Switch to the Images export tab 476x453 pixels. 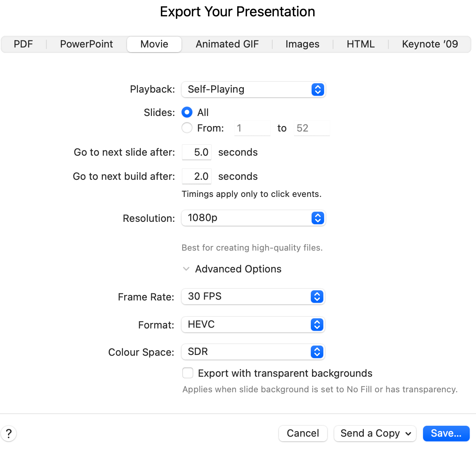[302, 44]
